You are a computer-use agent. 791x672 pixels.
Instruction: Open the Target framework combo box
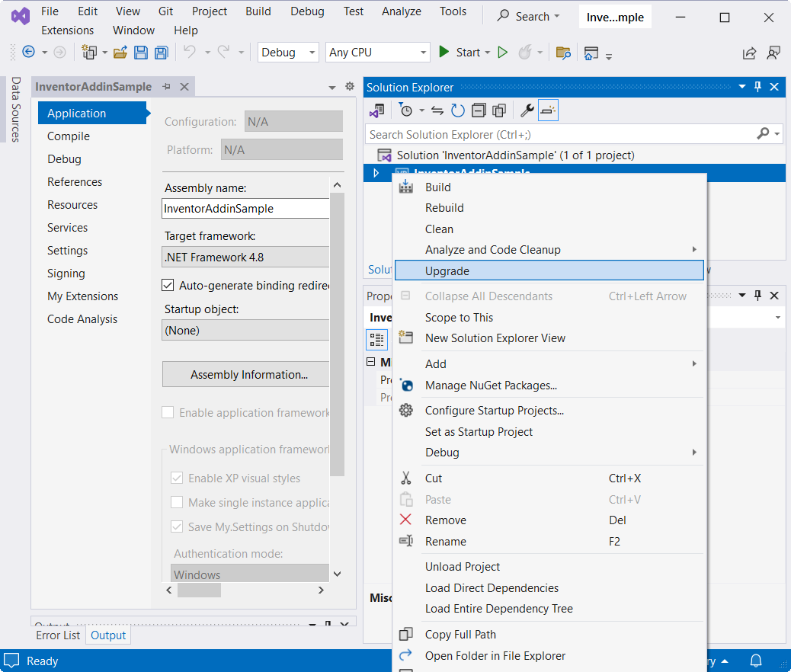(x=245, y=257)
